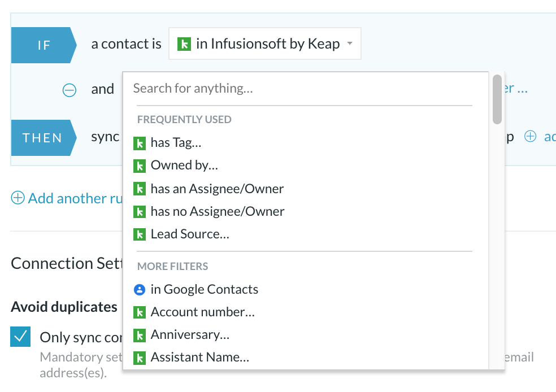Click the Keap icon next to 'has Tag...'
The width and height of the screenshot is (556, 392).
pyautogui.click(x=140, y=143)
